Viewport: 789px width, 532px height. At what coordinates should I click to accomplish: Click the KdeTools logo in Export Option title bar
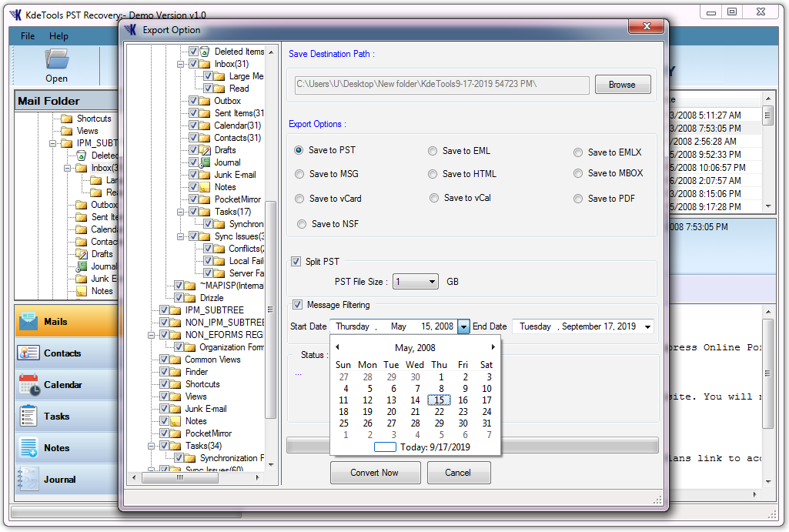(131, 30)
